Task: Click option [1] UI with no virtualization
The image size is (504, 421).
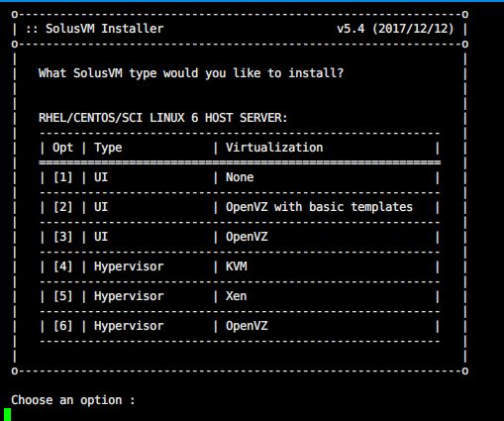Action: [x=240, y=177]
